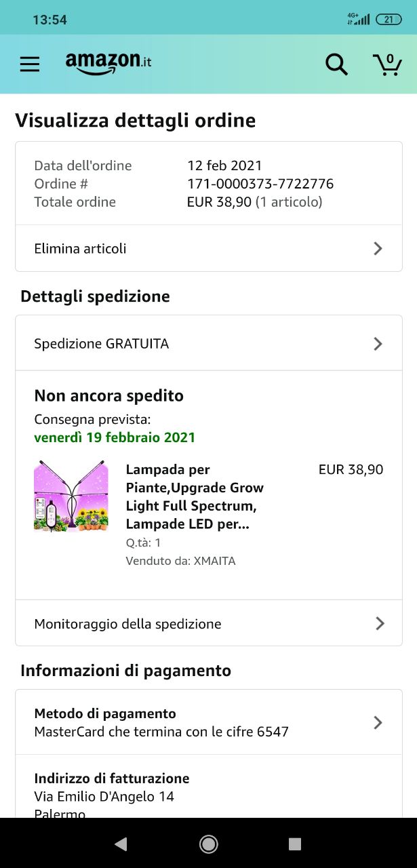The height and width of the screenshot is (868, 417).
Task: Expand the Monitoraggio della spedizione chevron
Action: tap(380, 623)
